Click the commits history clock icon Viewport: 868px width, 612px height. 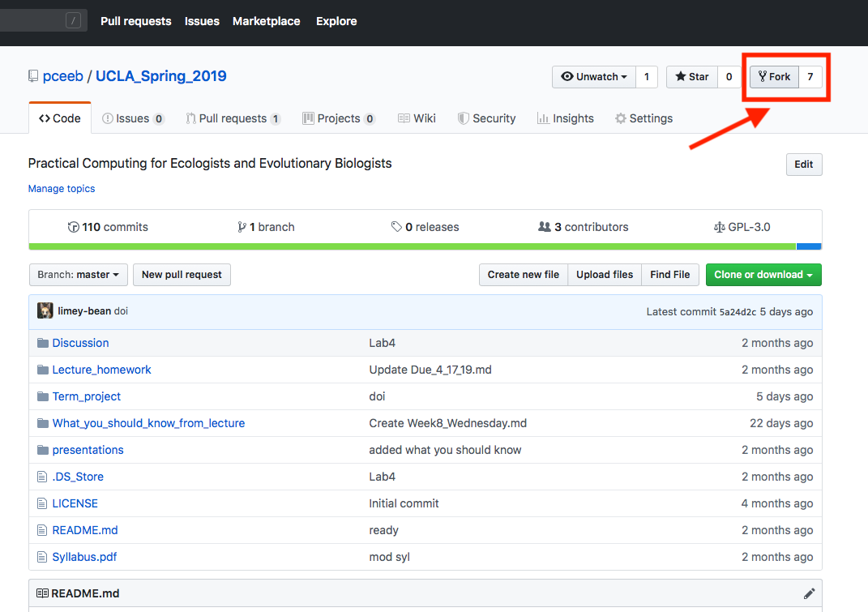(73, 227)
